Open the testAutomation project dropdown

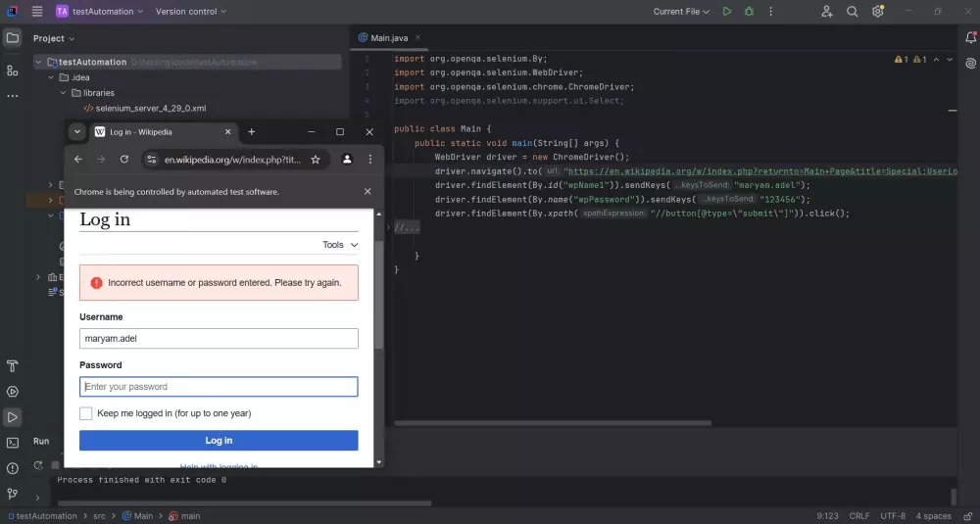[x=99, y=11]
